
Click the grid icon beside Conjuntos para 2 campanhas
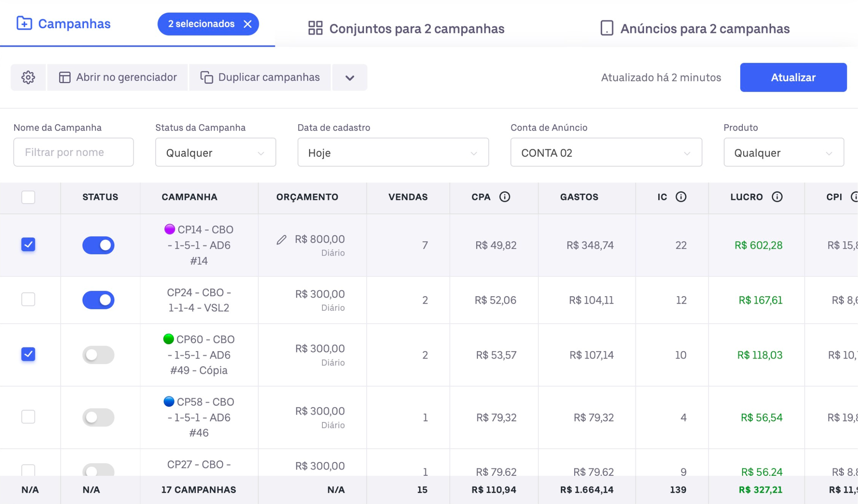tap(315, 28)
